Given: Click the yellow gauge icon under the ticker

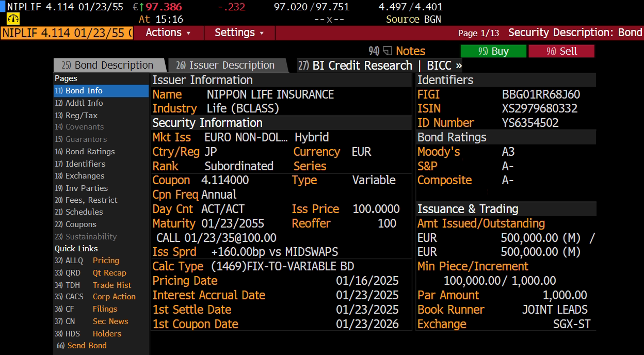Looking at the screenshot, I should click(13, 19).
